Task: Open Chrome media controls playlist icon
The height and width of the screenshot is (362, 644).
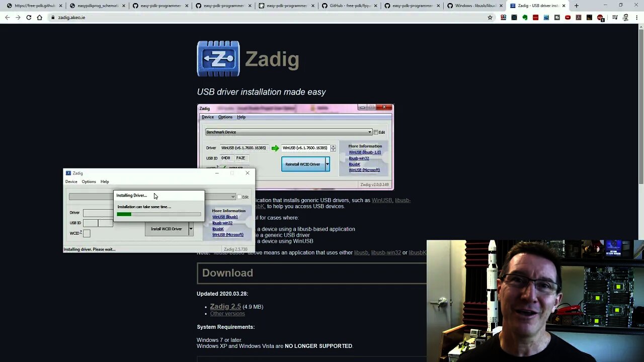Action: pos(615,18)
